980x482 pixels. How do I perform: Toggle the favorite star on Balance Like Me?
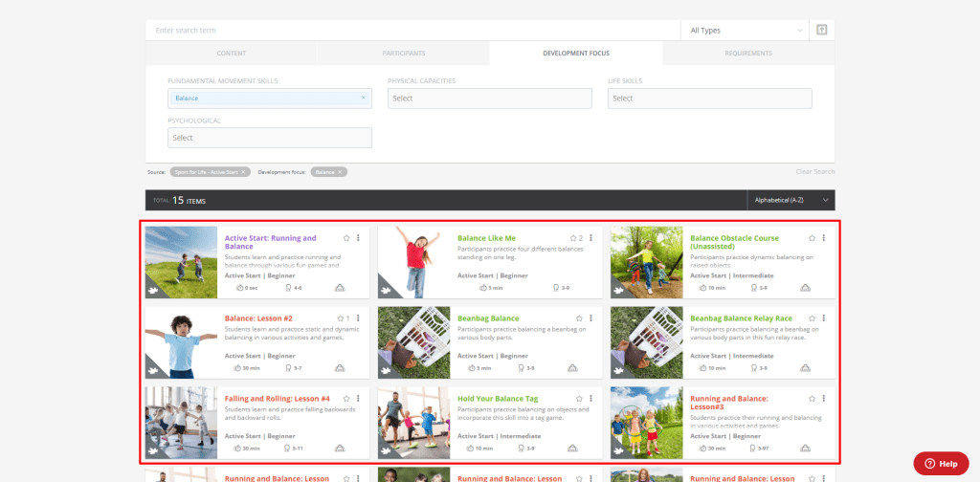click(x=572, y=238)
